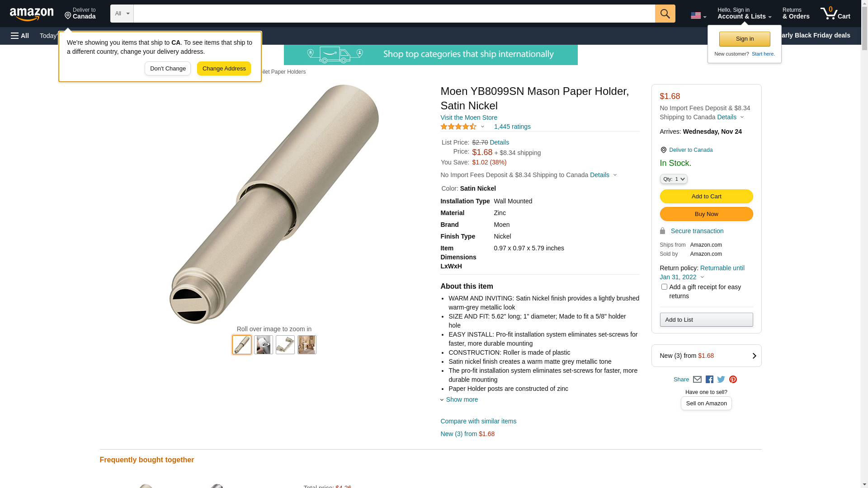Click into the Amazon search field

tap(394, 14)
